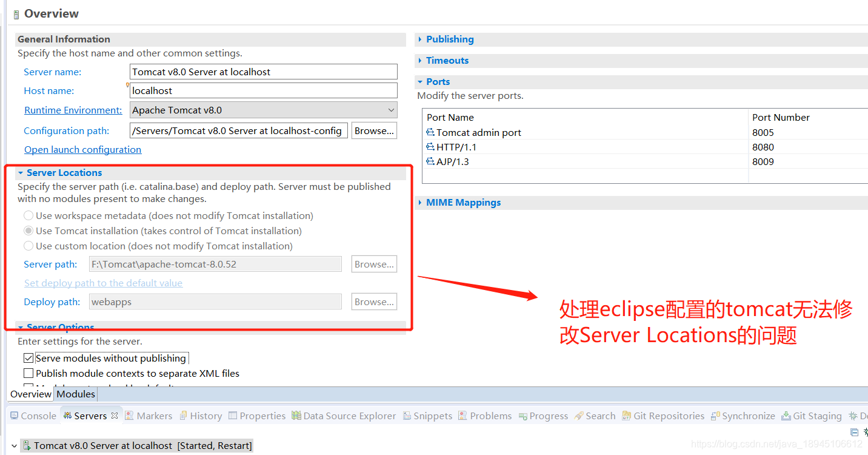Collapse the Ports section

(419, 81)
